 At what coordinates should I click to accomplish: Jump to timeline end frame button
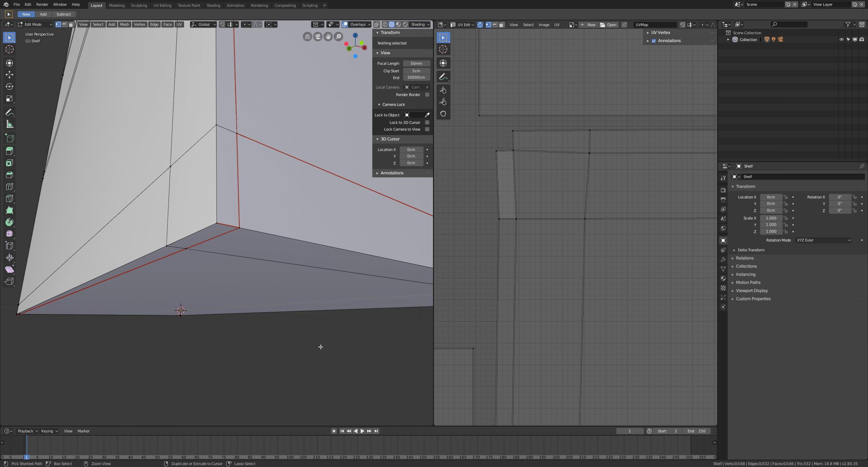coord(376,431)
